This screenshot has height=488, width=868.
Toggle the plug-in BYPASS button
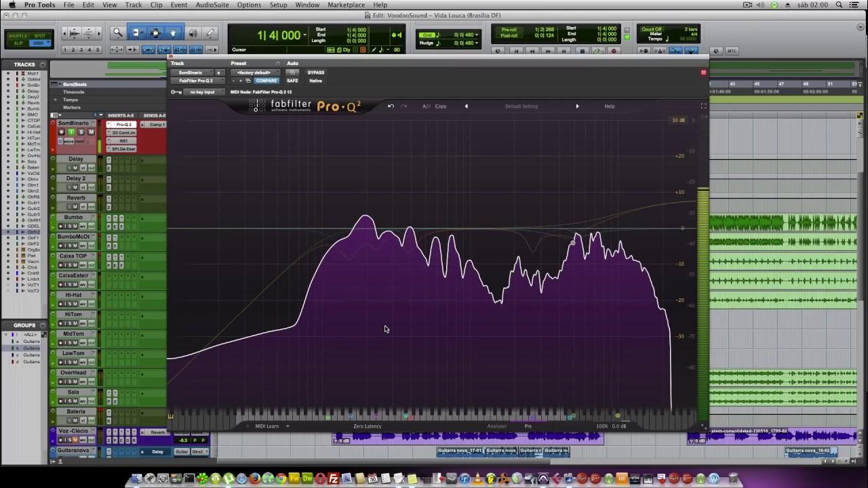pyautogui.click(x=316, y=73)
